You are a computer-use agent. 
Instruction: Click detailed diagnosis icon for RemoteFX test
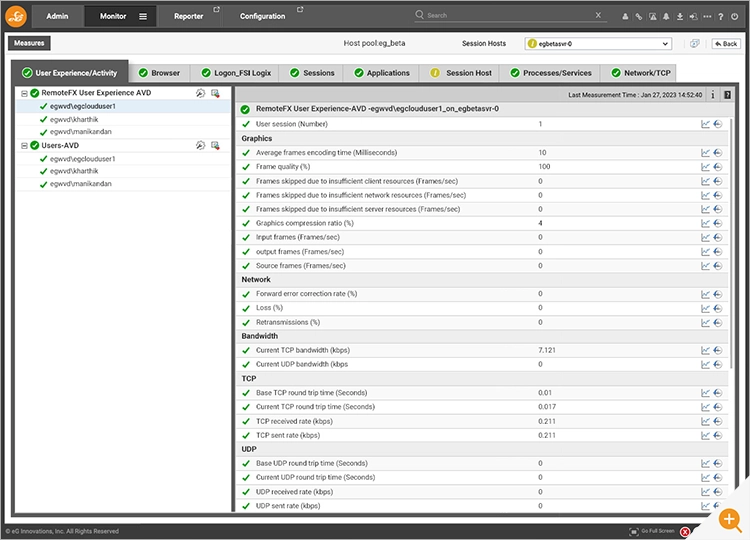tap(215, 93)
